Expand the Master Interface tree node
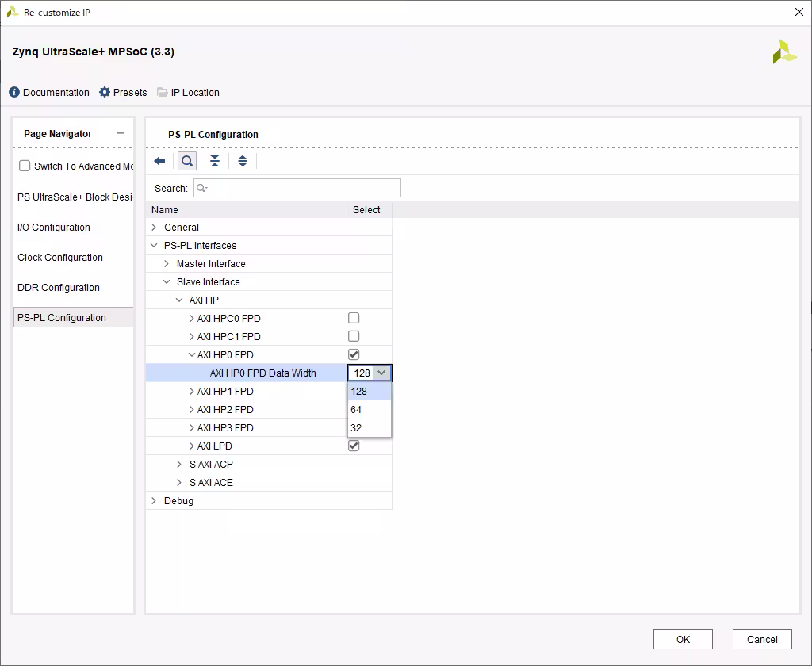This screenshot has width=812, height=666. pyautogui.click(x=167, y=263)
